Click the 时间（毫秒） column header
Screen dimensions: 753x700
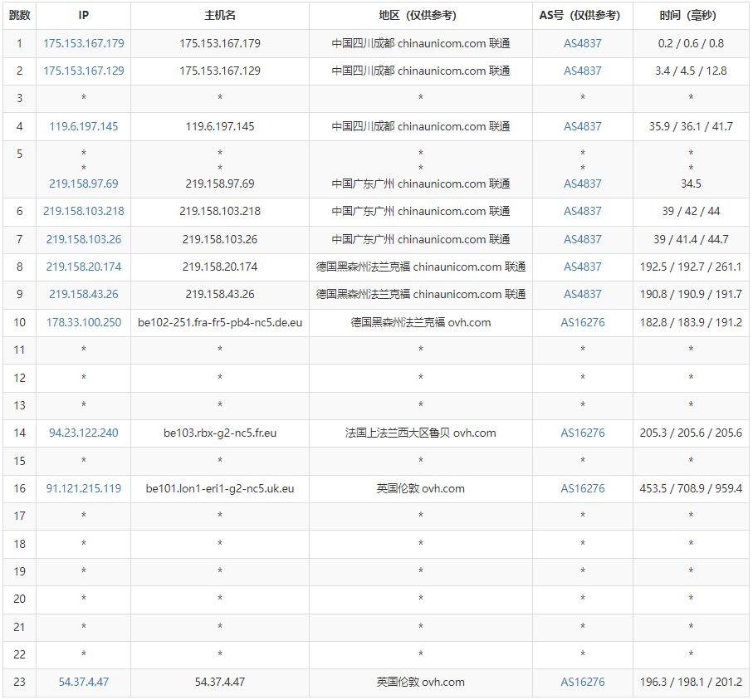pyautogui.click(x=691, y=16)
